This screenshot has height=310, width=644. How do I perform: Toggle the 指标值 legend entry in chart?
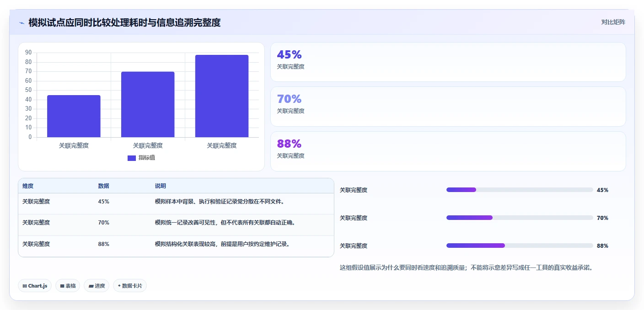tap(141, 158)
